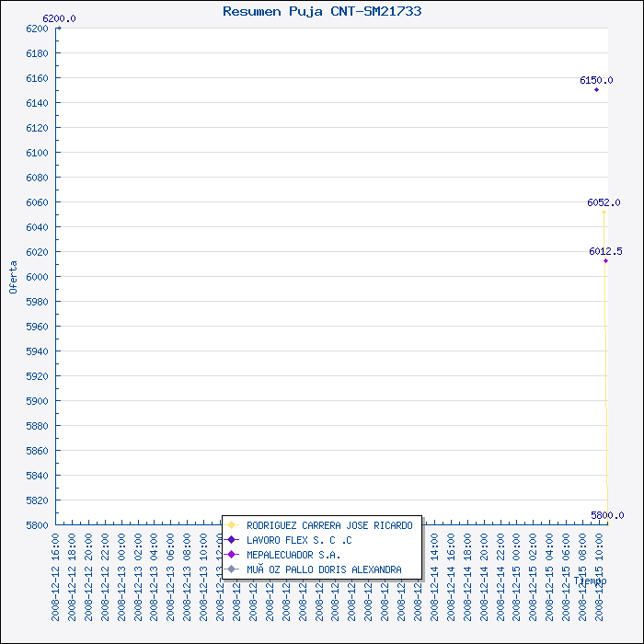Click the gray MUÑOZ PALLO legend marker
This screenshot has width=644, height=644.
(232, 569)
